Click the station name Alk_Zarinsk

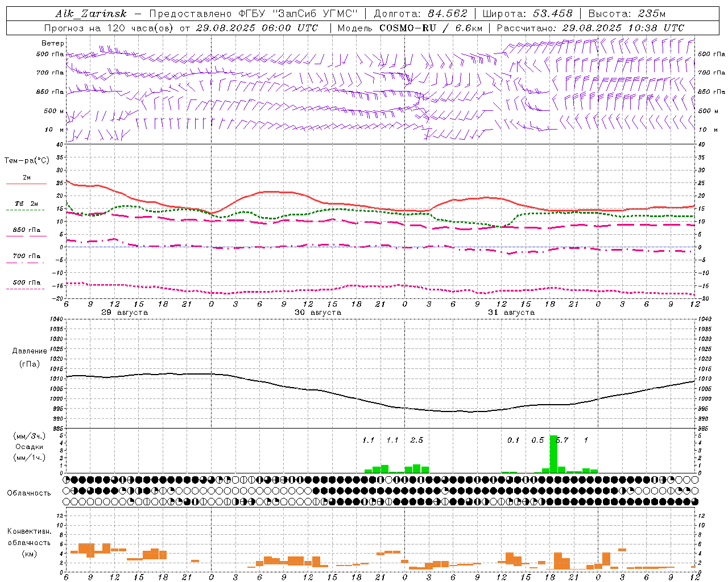coord(91,14)
